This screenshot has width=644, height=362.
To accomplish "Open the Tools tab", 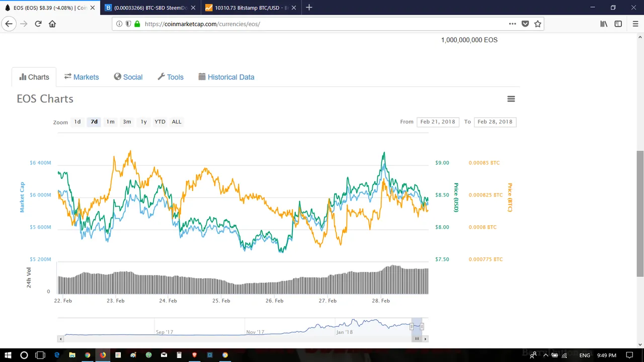I will click(171, 77).
